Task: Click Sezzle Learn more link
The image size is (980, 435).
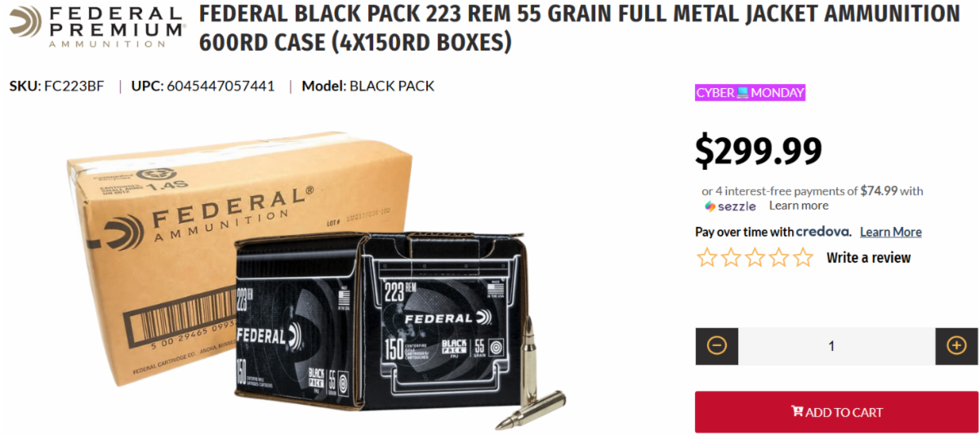Action: click(799, 206)
